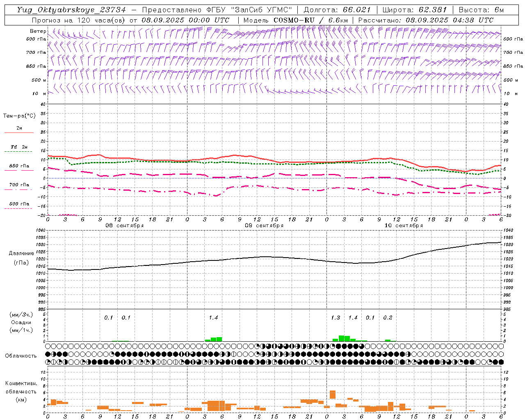Click the Td 2м legend entry

click(x=19, y=147)
